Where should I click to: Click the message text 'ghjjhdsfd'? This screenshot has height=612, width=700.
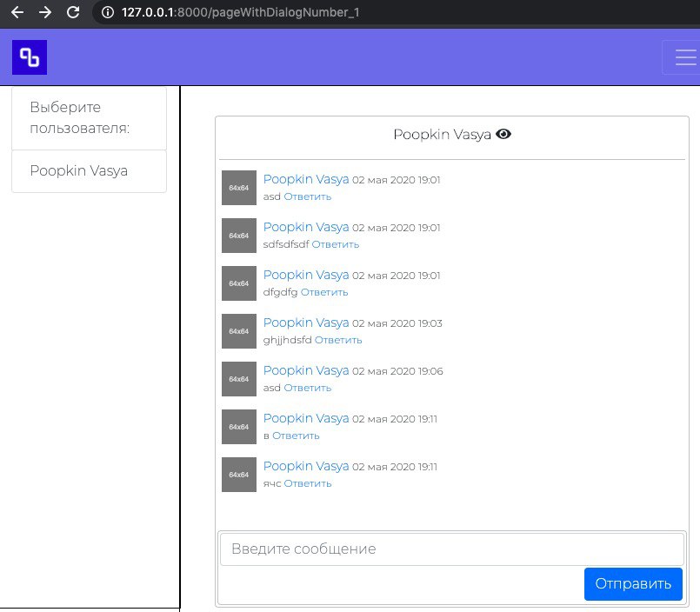pos(287,340)
